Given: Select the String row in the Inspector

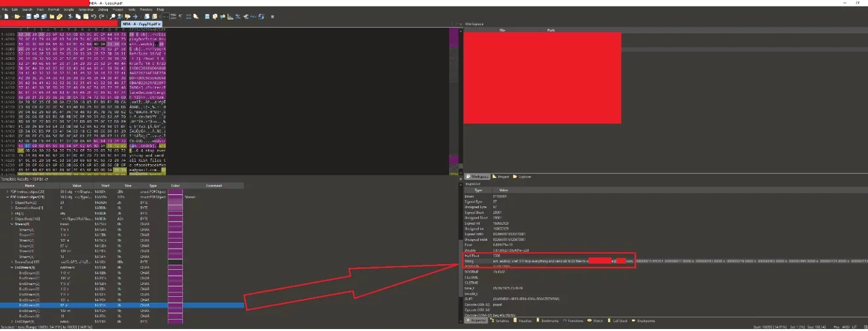Looking at the screenshot, I should pos(665,261).
